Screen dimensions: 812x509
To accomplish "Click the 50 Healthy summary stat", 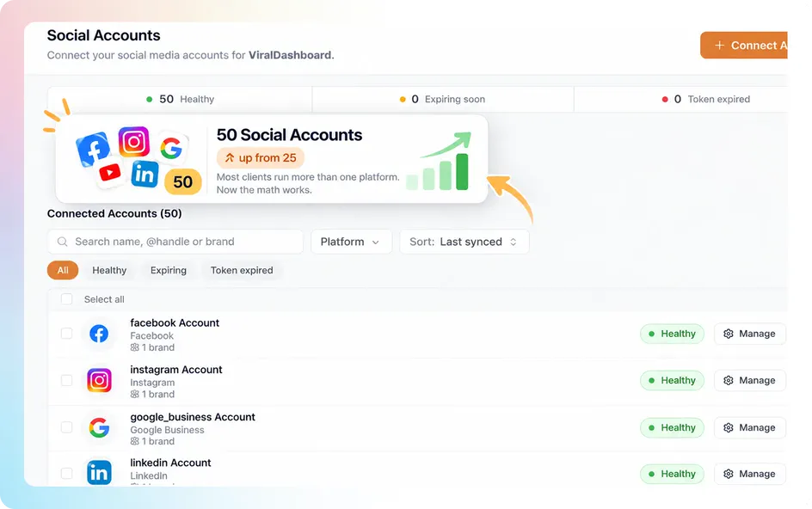I will (181, 99).
